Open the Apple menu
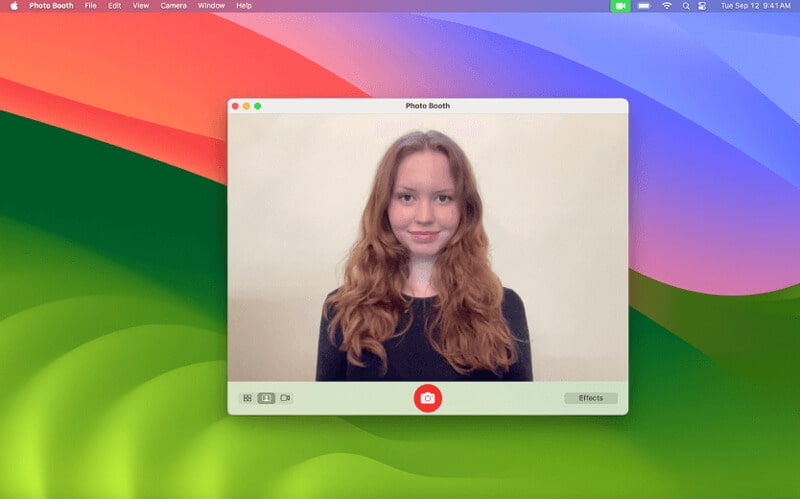The image size is (800, 499). (x=13, y=6)
